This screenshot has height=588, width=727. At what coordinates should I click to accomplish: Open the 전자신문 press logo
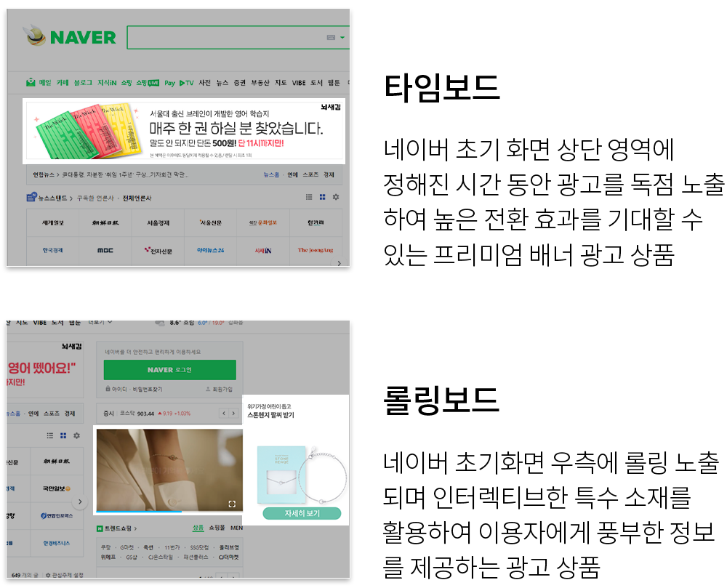(x=158, y=250)
